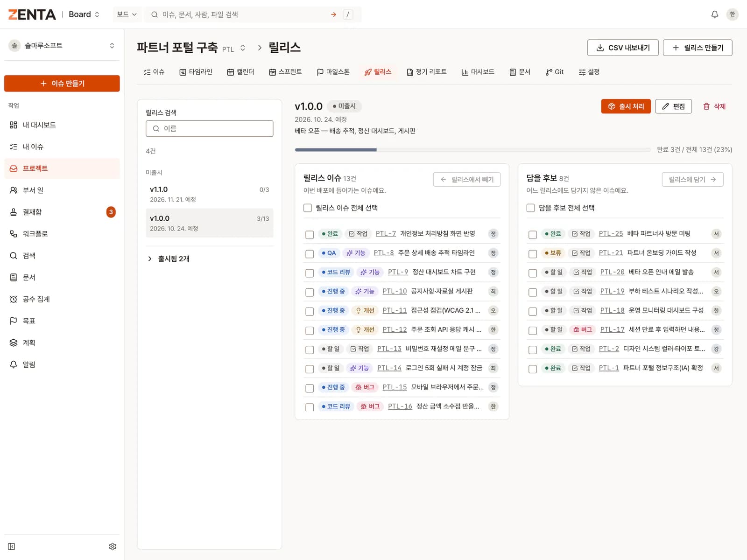Viewport: 747px width, 560px height.
Task: Click release progress bar for v1.0.0
Action: [x=472, y=150]
